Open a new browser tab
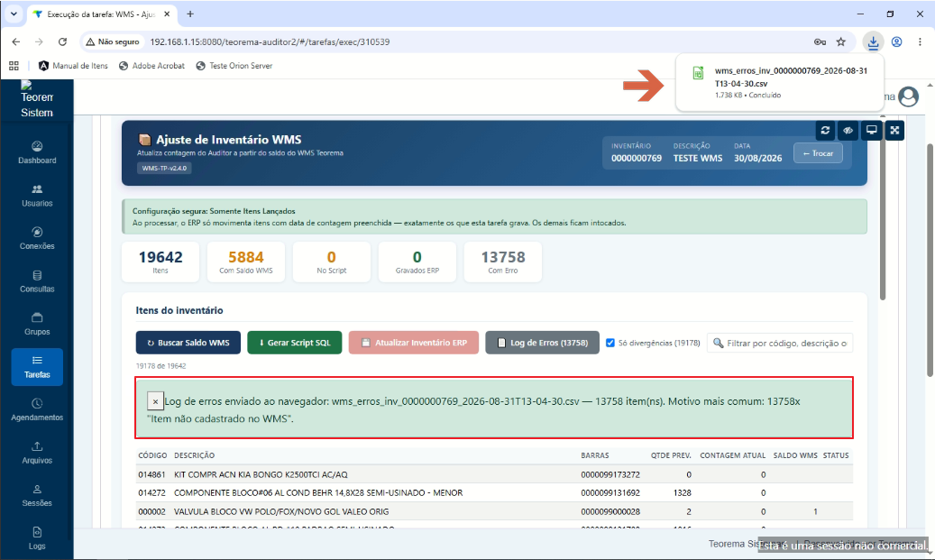The width and height of the screenshot is (935, 560). pyautogui.click(x=190, y=14)
